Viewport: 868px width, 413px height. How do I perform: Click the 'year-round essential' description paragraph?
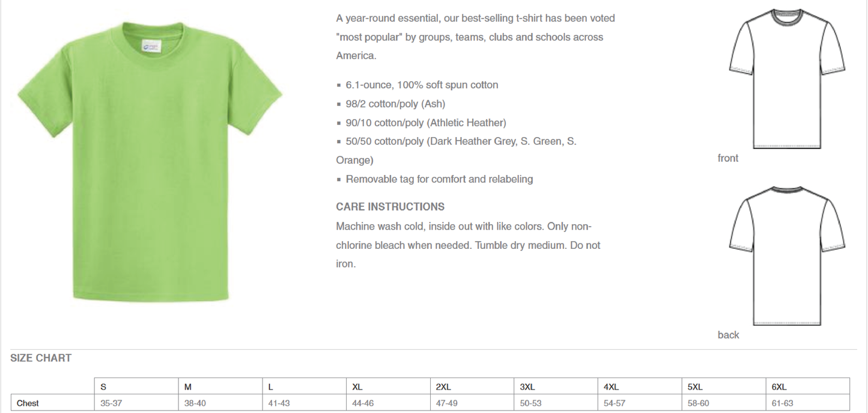tap(475, 37)
